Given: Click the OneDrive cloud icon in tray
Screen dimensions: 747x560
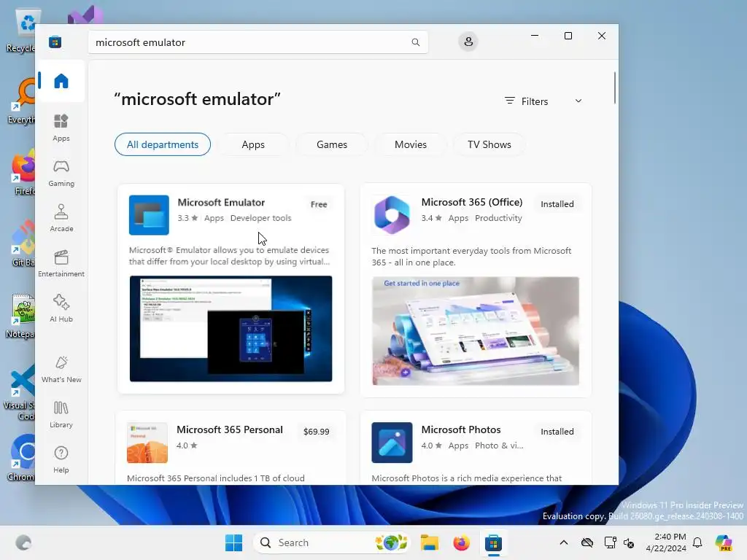Looking at the screenshot, I should pyautogui.click(x=587, y=542).
